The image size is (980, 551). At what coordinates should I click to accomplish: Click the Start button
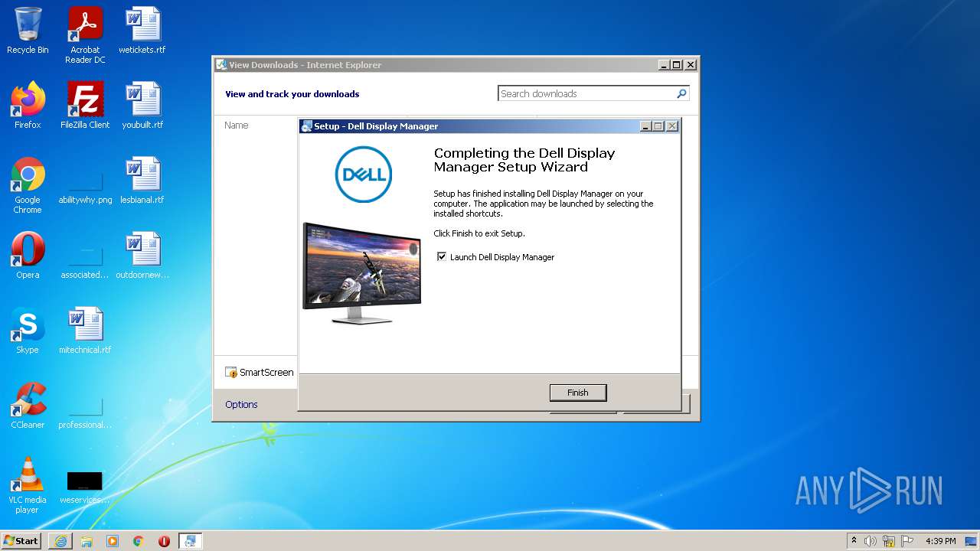[21, 540]
